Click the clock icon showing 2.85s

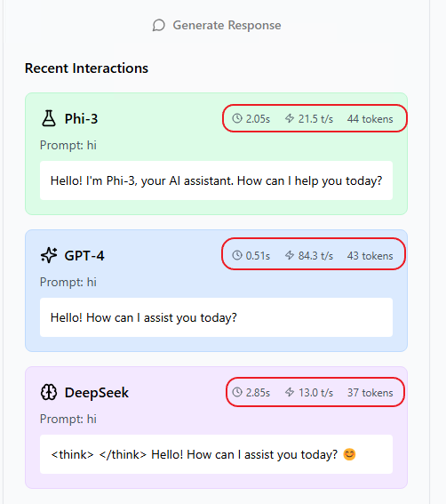(x=237, y=392)
